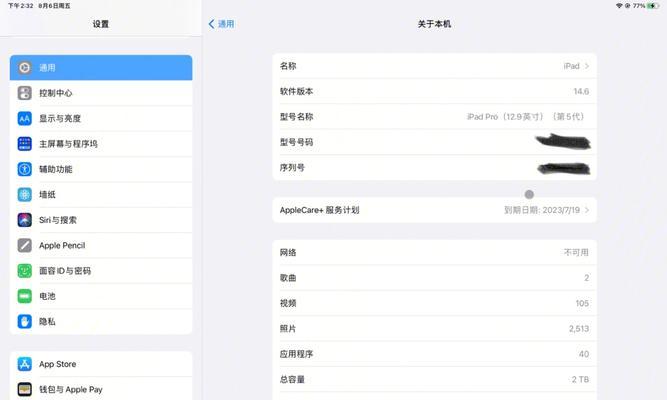Tap the green Battery icon
667x400 pixels.
coord(25,296)
